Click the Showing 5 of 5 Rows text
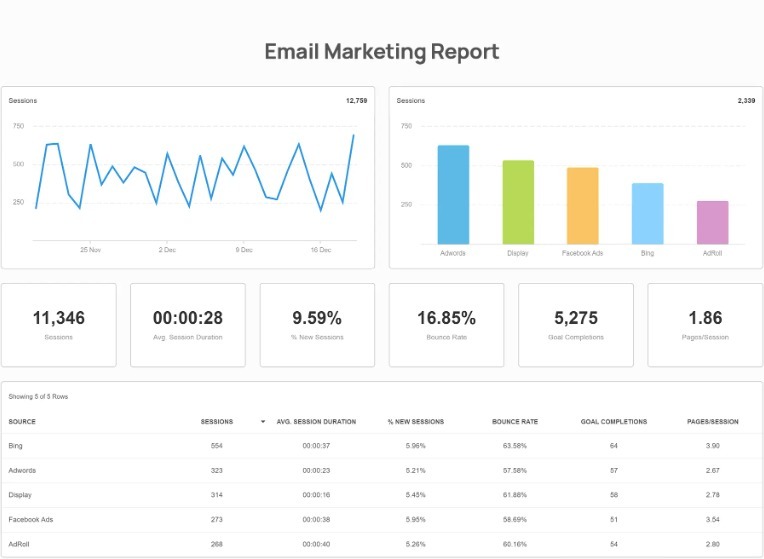 coord(38,397)
